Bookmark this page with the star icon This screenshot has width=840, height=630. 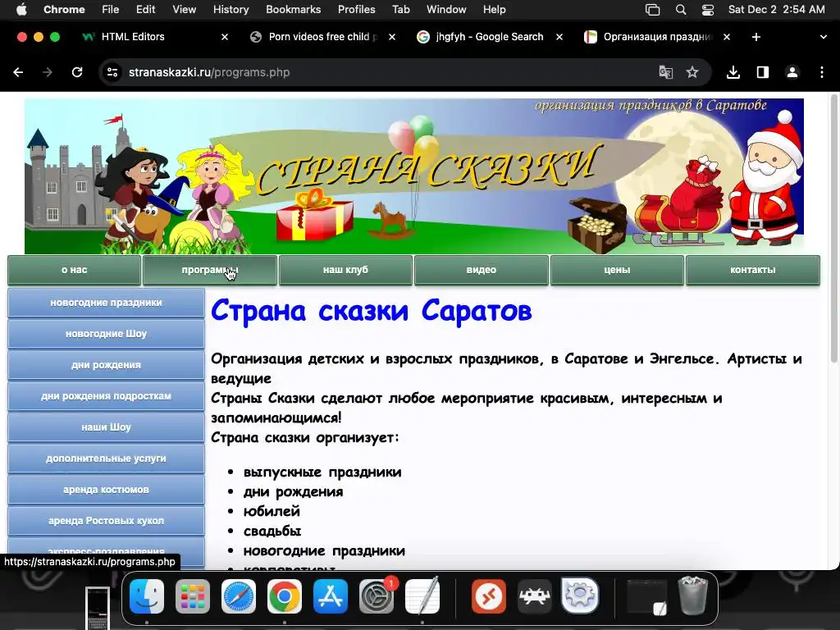[692, 72]
